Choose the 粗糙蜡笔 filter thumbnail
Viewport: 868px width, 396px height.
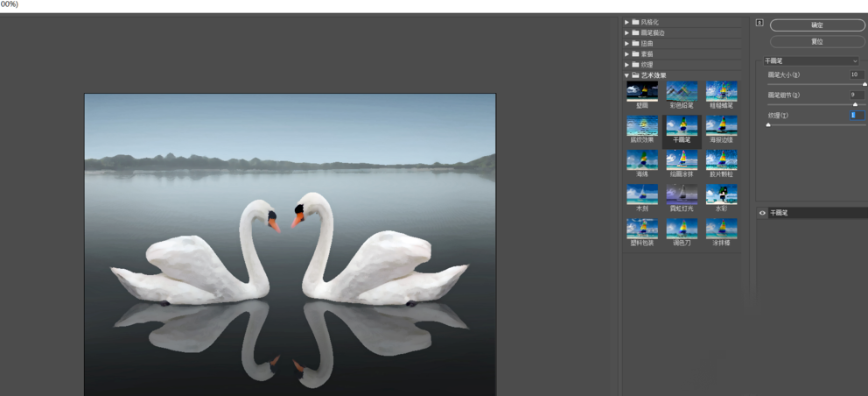pyautogui.click(x=721, y=91)
